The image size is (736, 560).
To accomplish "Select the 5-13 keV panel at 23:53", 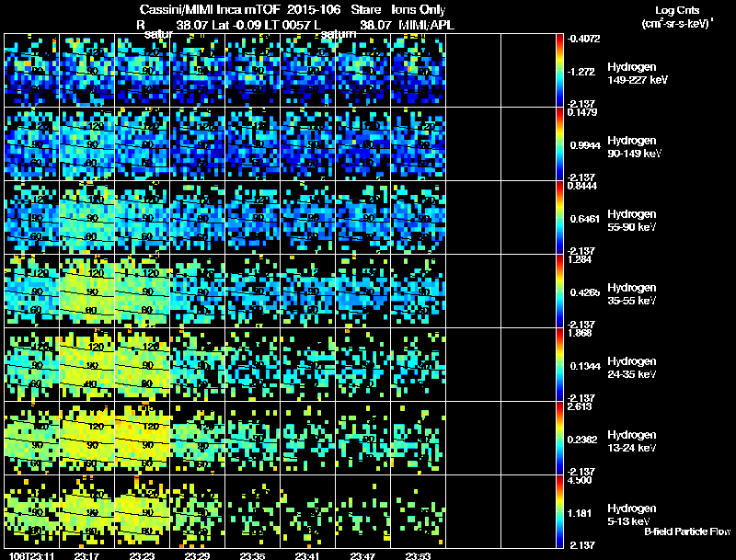I will 419,511.
